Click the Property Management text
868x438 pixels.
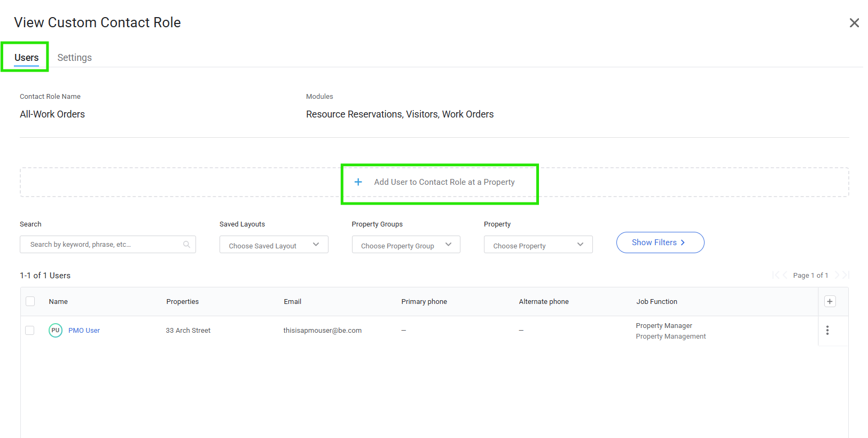pos(671,337)
